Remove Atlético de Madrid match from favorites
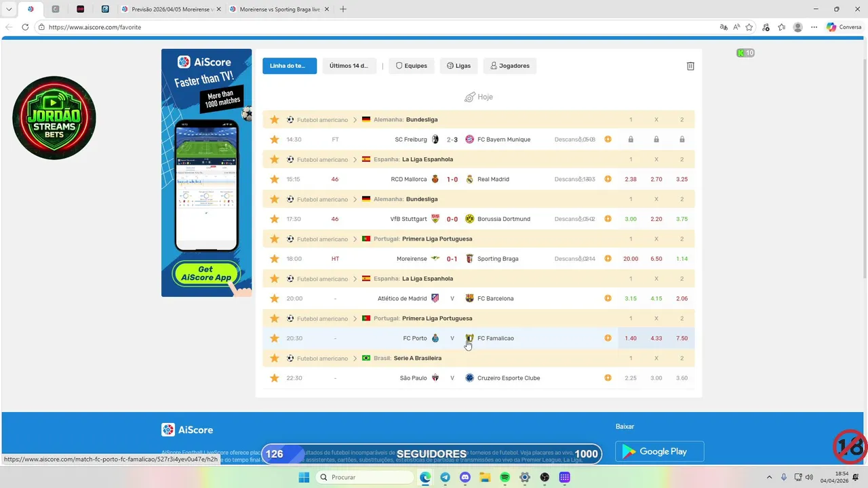 pos(275,298)
